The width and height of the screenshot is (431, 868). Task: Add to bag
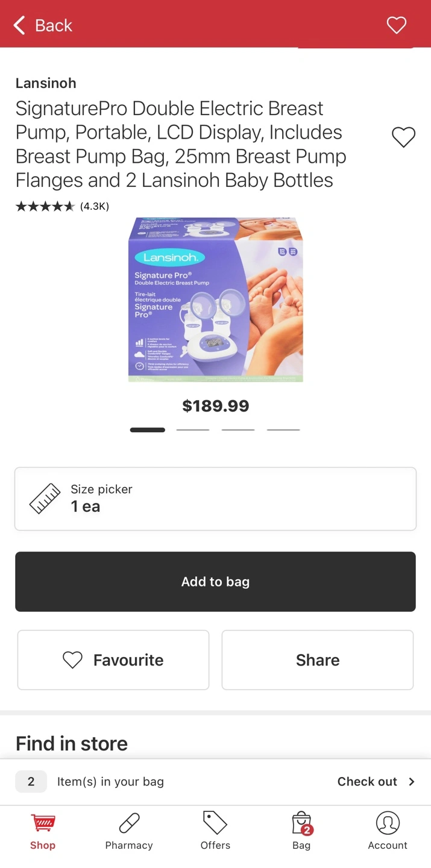click(x=215, y=582)
